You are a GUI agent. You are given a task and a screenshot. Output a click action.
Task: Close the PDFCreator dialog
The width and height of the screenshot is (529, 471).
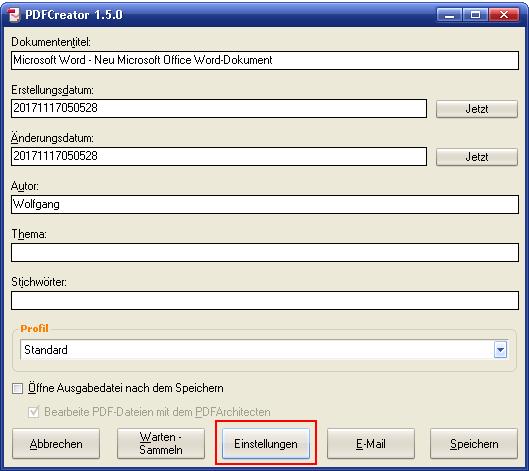point(504,15)
